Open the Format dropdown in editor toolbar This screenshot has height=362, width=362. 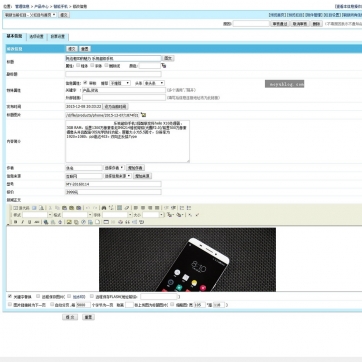(x=77, y=215)
